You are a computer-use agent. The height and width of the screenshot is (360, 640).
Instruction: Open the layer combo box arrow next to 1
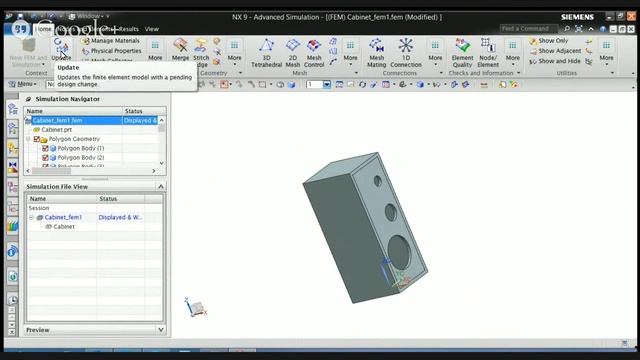coord(327,84)
